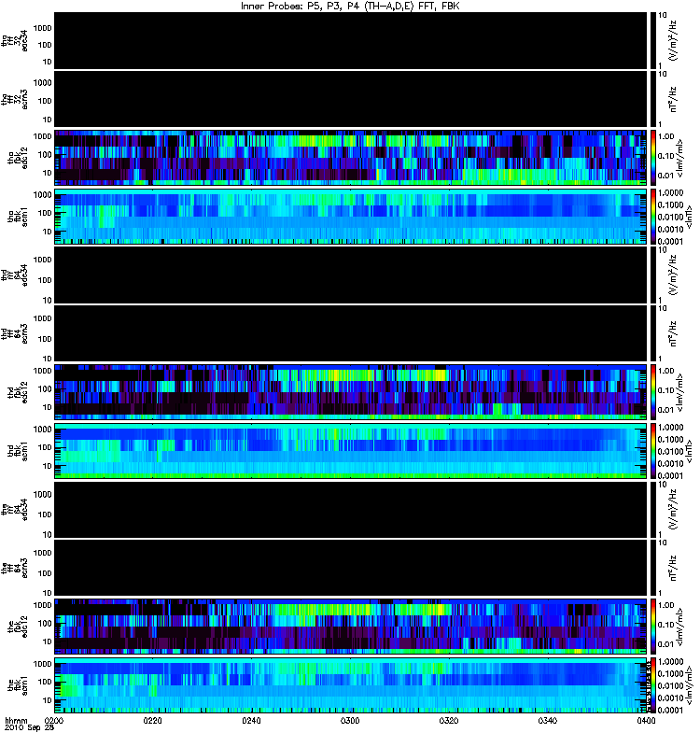The width and height of the screenshot is (700, 747).
Task: Click the empty black tha fff 32 edc34 panel
Action: coord(351,40)
